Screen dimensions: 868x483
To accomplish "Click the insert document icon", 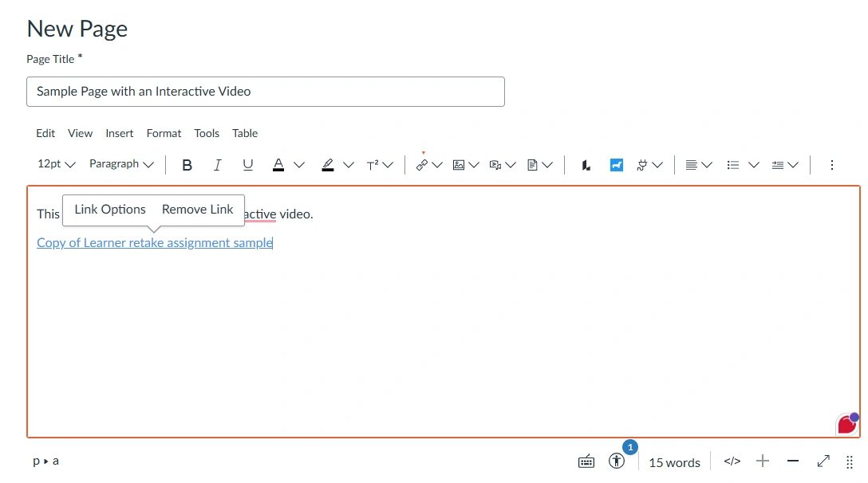I will pos(532,165).
